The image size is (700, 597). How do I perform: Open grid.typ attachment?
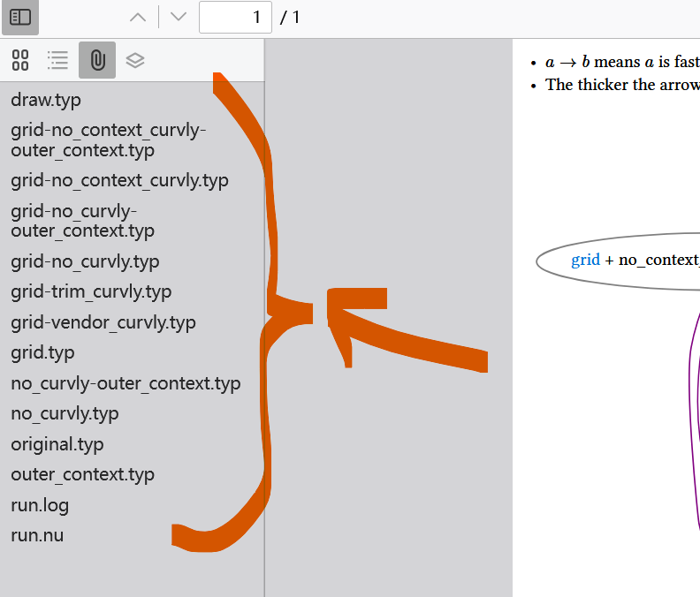point(42,352)
